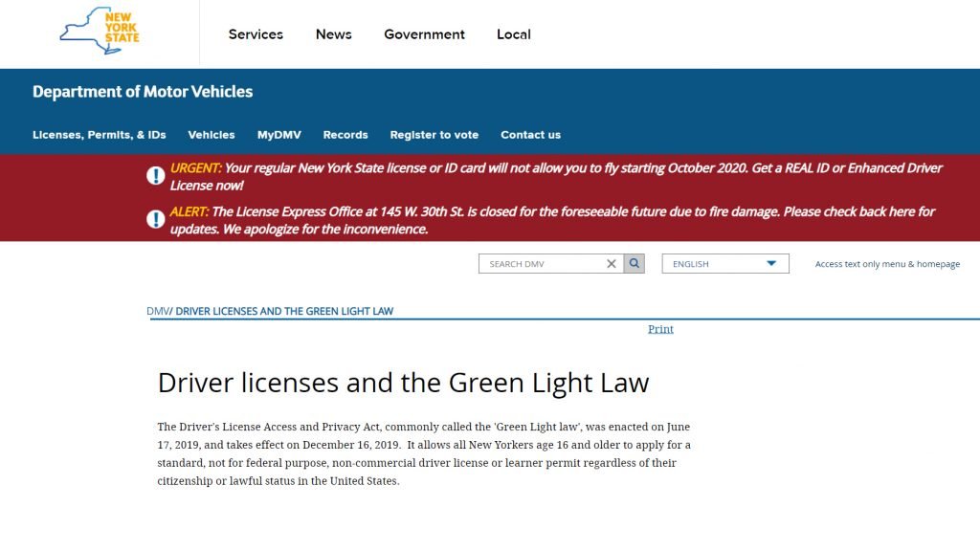Click the search magnifying glass button
The image size is (980, 551).
coord(634,264)
